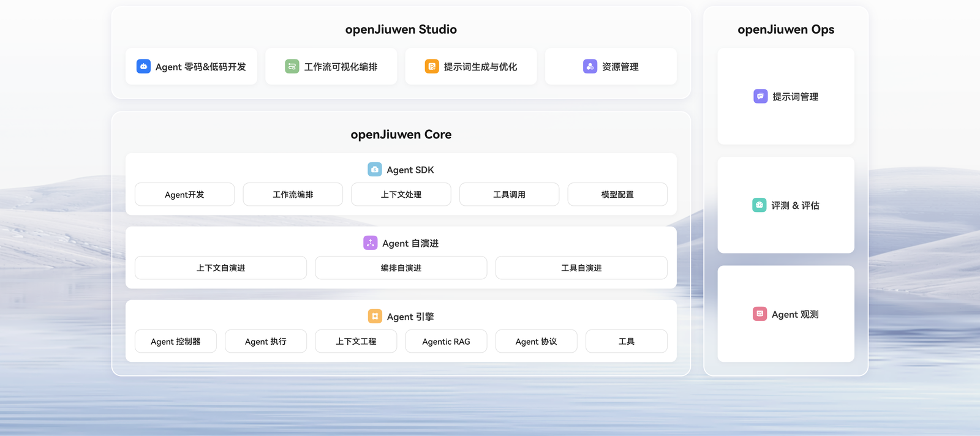Click the blue Agent SDK icon
The image size is (980, 436).
[375, 170]
